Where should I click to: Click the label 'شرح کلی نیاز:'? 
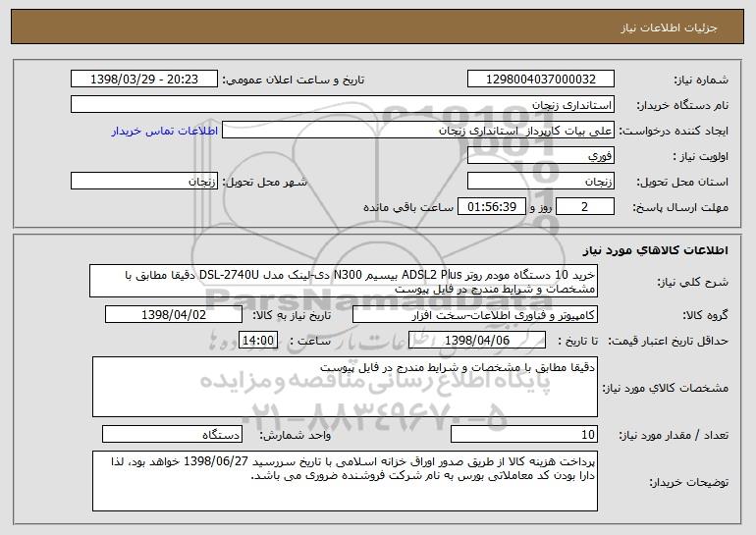[693, 282]
